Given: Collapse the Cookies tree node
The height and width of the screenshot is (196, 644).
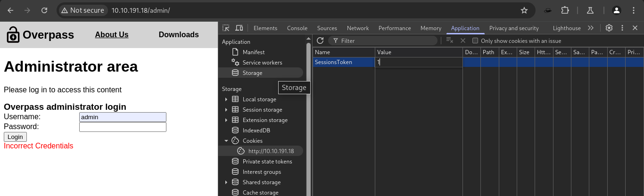Looking at the screenshot, I should (226, 141).
